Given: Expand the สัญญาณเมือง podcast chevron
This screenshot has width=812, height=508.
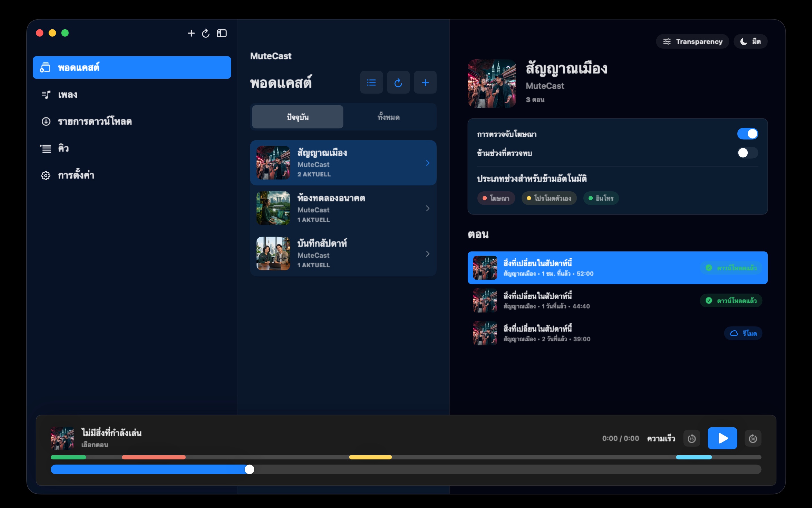Looking at the screenshot, I should pyautogui.click(x=428, y=163).
